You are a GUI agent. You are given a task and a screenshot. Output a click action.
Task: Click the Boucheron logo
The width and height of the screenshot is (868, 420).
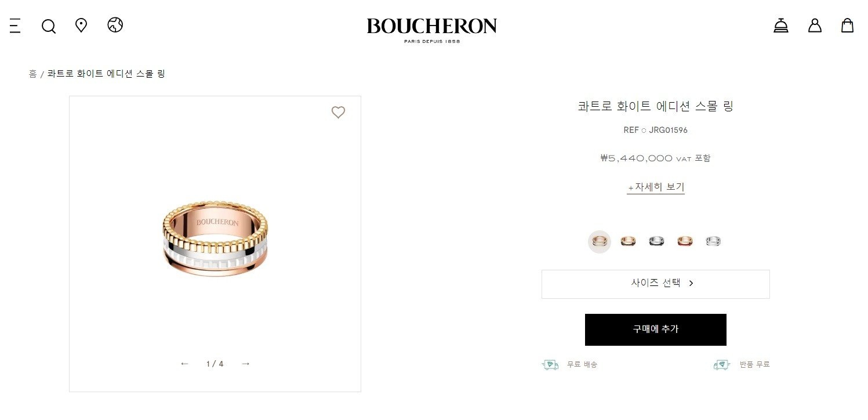(432, 30)
